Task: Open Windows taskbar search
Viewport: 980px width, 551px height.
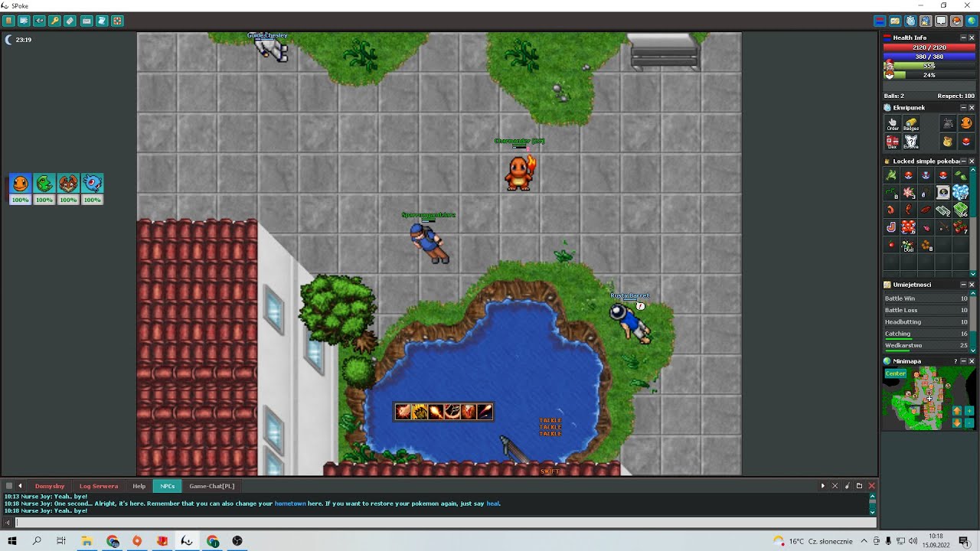Action: pyautogui.click(x=37, y=541)
